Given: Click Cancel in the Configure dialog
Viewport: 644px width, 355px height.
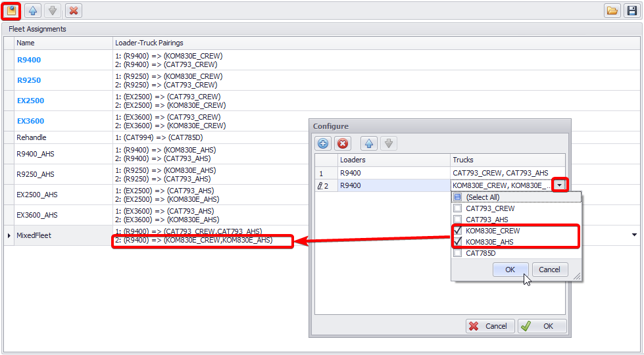Looking at the screenshot, I should [x=490, y=326].
